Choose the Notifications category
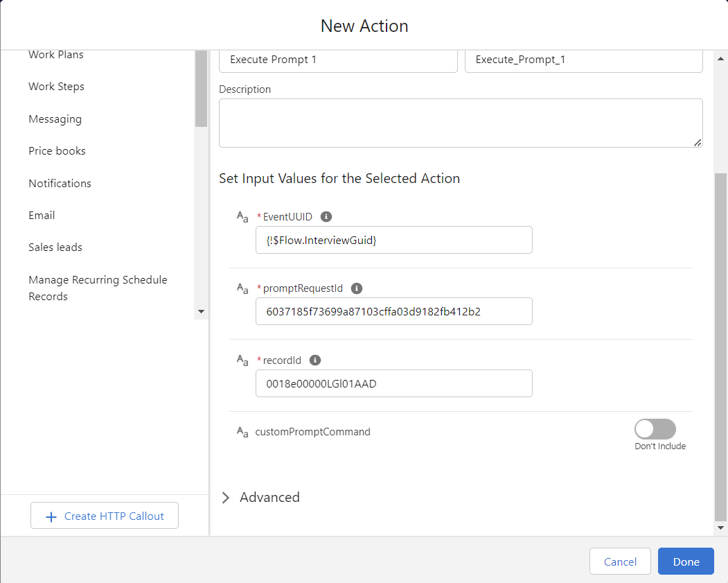728x583 pixels. click(x=60, y=184)
